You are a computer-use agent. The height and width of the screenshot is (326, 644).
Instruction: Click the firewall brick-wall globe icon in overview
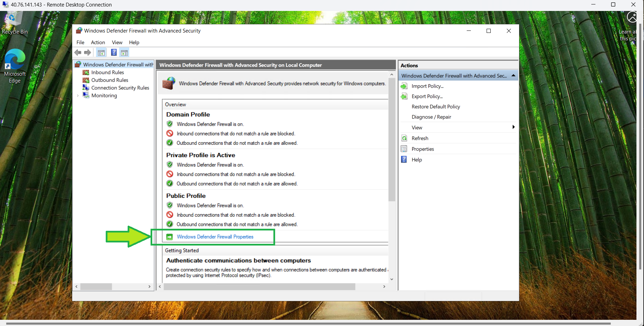169,83
